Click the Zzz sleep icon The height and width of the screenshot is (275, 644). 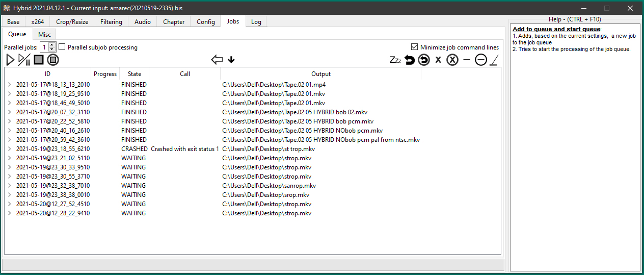(x=395, y=60)
